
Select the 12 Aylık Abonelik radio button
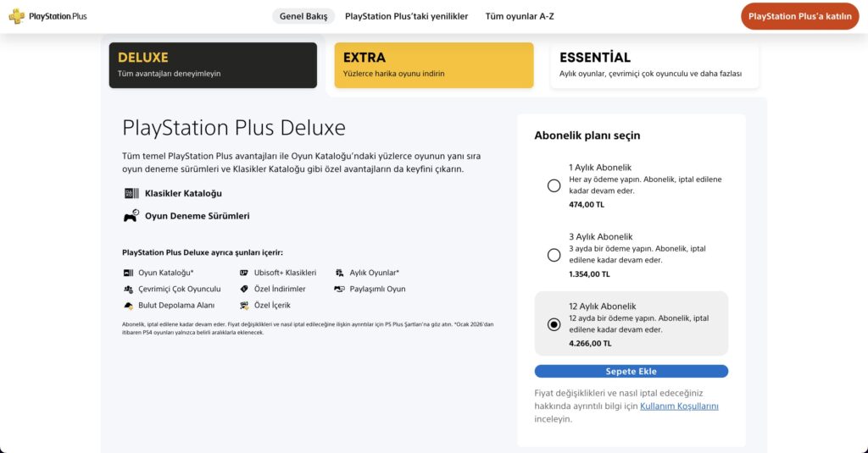click(x=554, y=324)
